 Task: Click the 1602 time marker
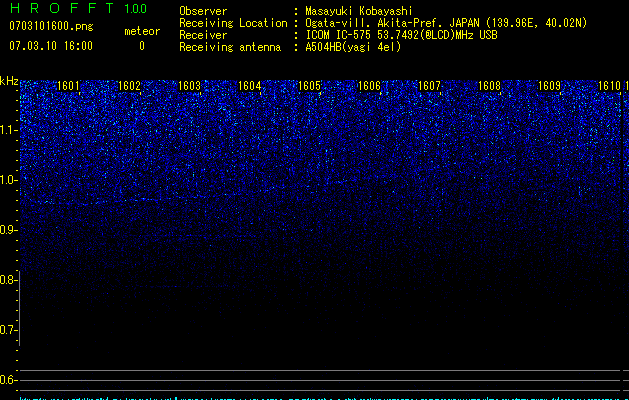coord(130,86)
